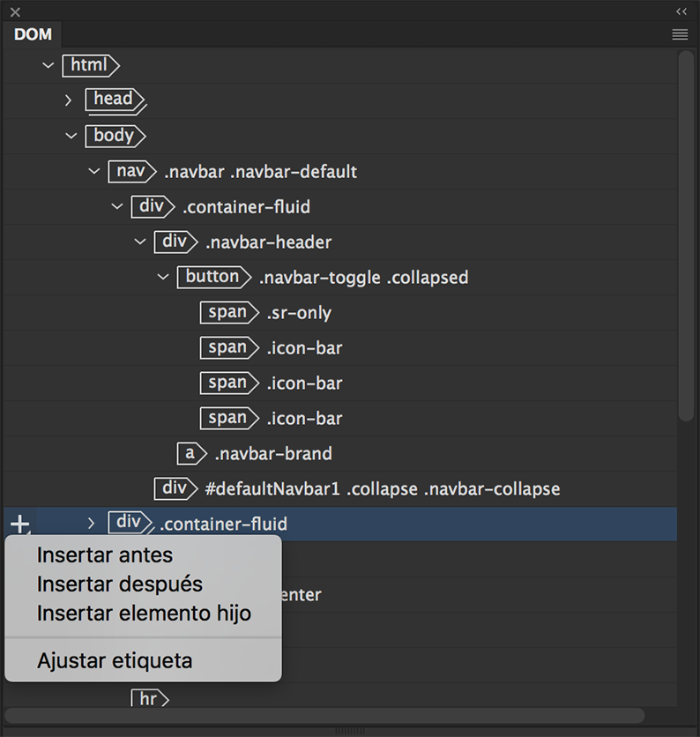Open the DOM panel options menu
Screen dimensions: 700x737
coord(680,34)
